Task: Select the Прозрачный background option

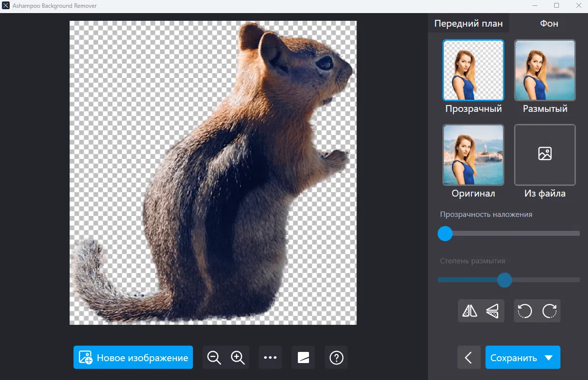Action: pos(473,70)
